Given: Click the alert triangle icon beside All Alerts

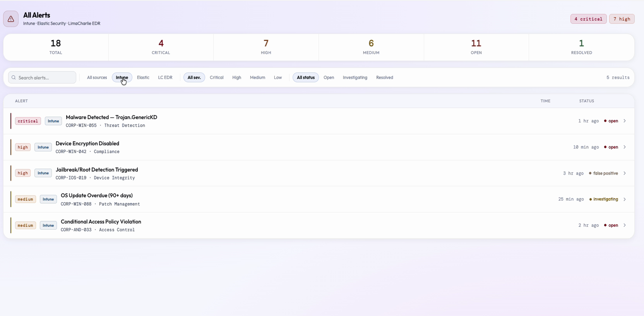Looking at the screenshot, I should [x=11, y=19].
